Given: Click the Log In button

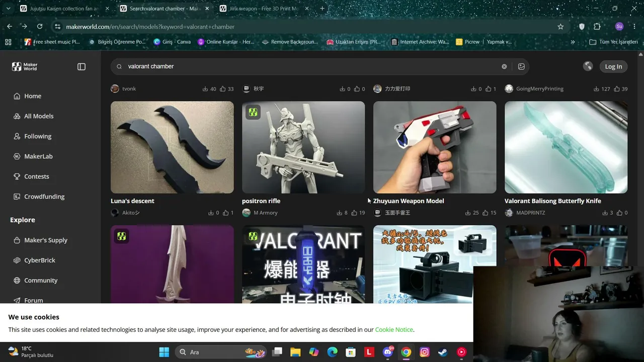Looking at the screenshot, I should (x=613, y=66).
